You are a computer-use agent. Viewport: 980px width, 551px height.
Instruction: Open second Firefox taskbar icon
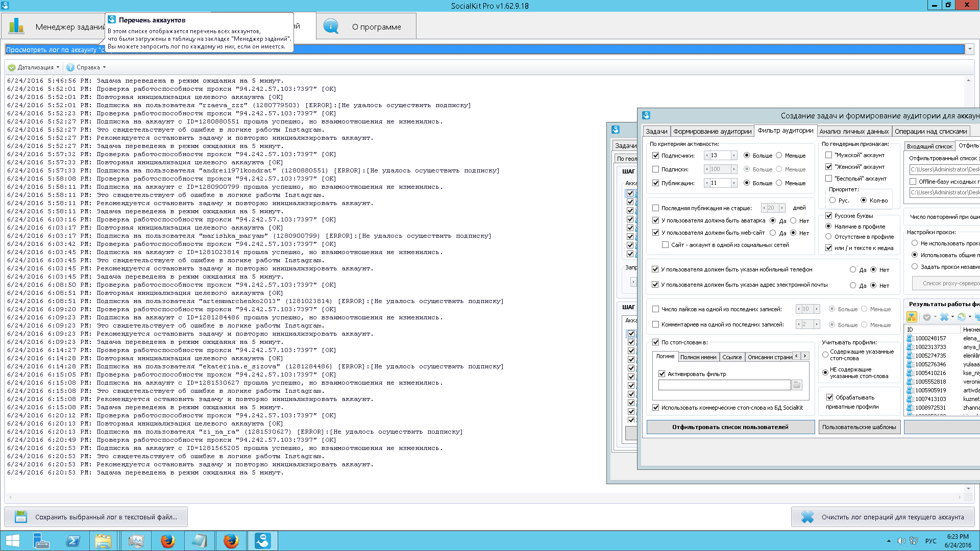[231, 541]
